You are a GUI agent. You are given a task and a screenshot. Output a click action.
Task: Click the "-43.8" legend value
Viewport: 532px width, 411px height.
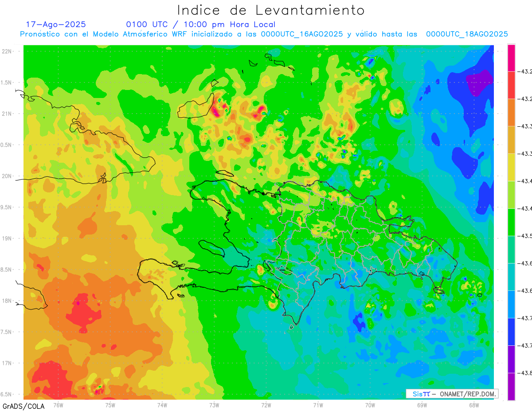click(x=525, y=373)
